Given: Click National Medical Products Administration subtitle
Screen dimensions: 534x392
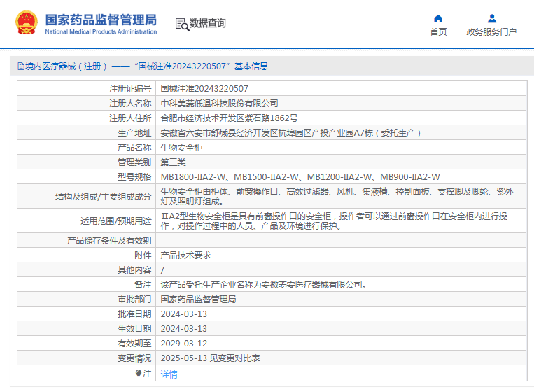Looking at the screenshot, I should [101, 31].
